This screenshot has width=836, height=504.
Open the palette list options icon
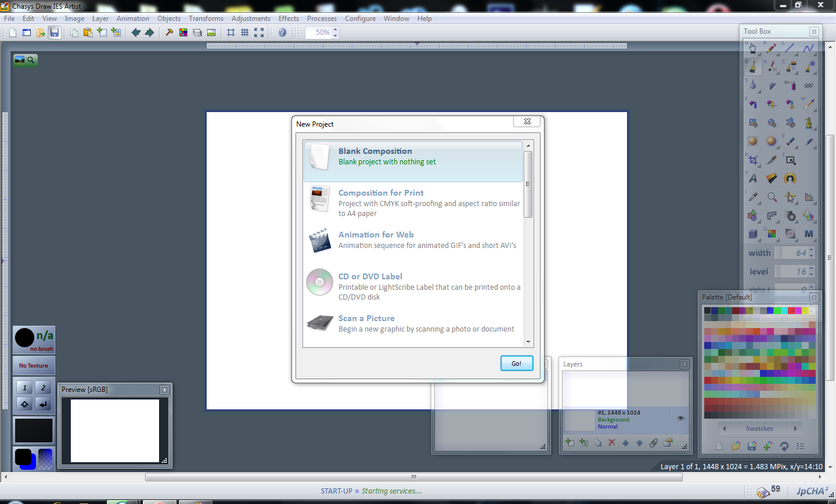[x=801, y=446]
